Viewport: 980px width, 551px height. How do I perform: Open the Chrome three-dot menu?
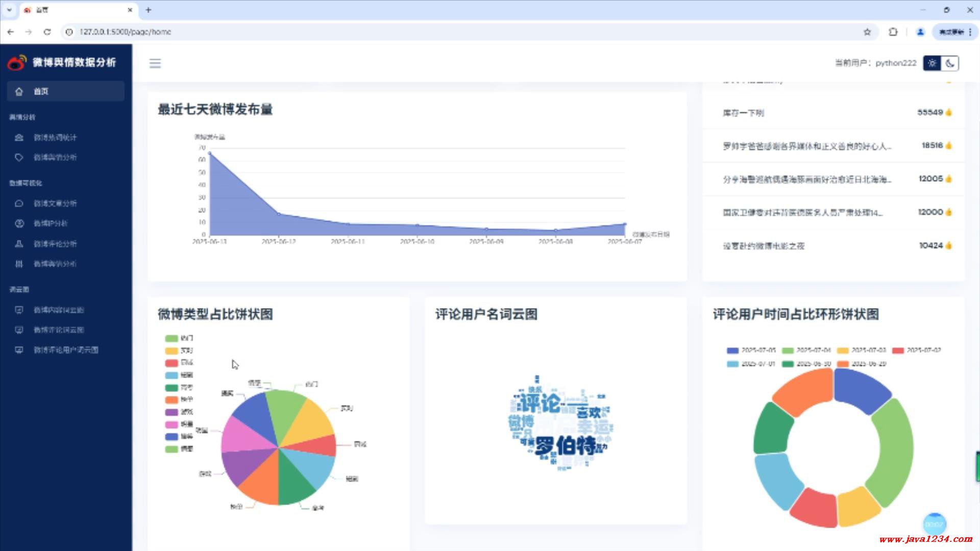point(970,32)
